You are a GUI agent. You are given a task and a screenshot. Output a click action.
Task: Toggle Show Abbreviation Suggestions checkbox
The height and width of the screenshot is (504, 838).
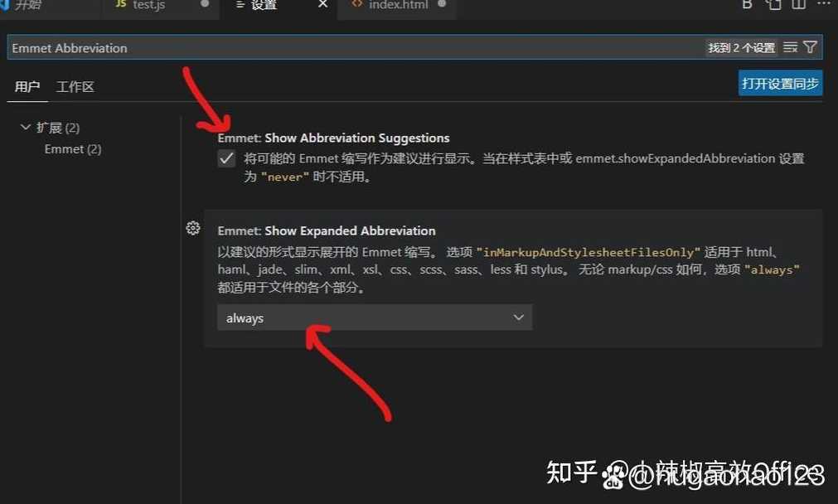coord(226,158)
